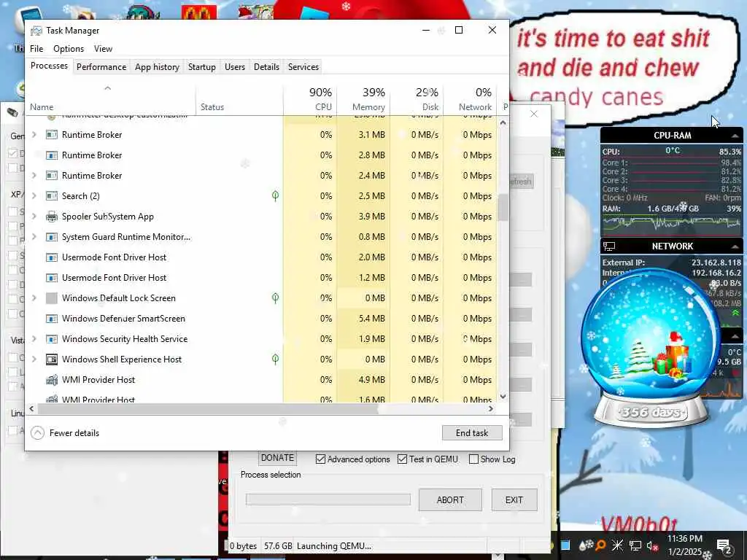Open the notification center icon
This screenshot has width=747, height=560.
pos(724,545)
